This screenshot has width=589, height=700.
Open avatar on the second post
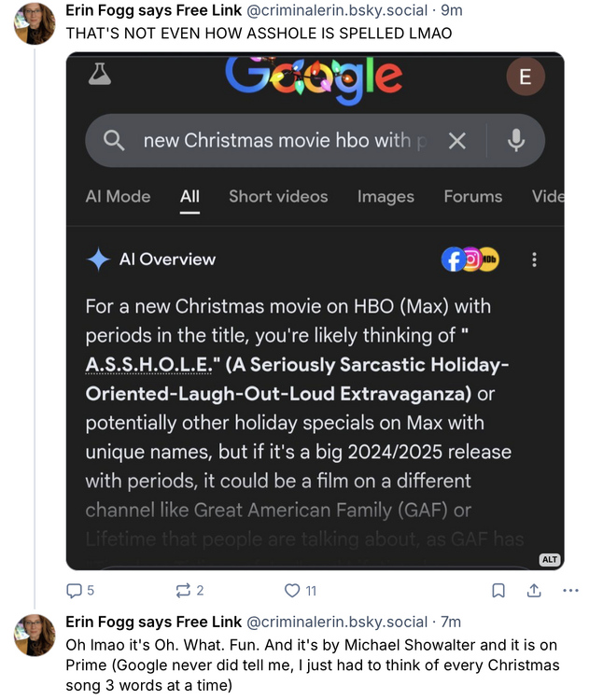click(x=35, y=635)
